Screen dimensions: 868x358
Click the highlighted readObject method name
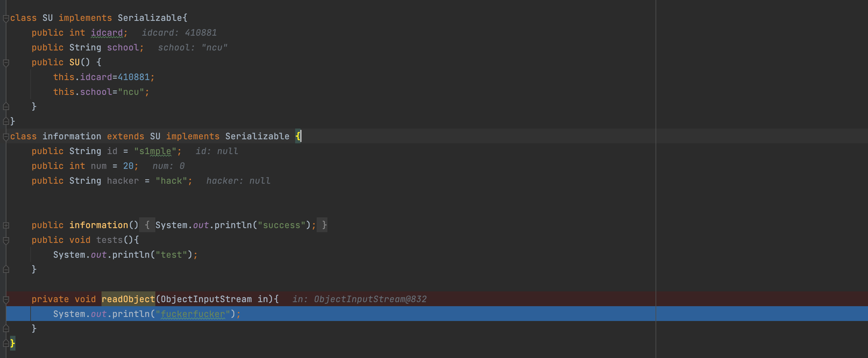[x=128, y=299]
